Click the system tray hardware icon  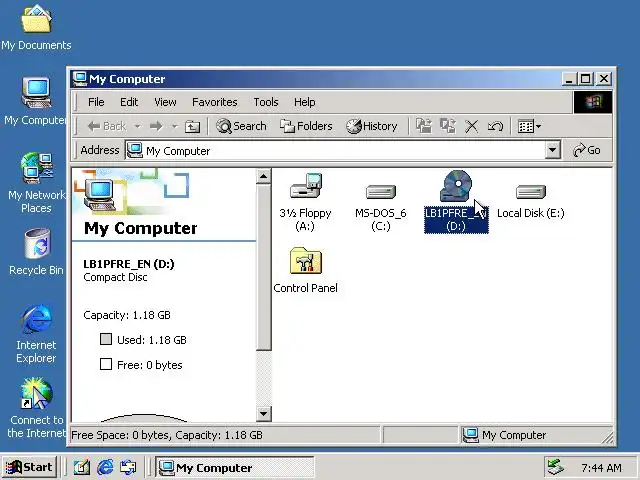coord(556,467)
